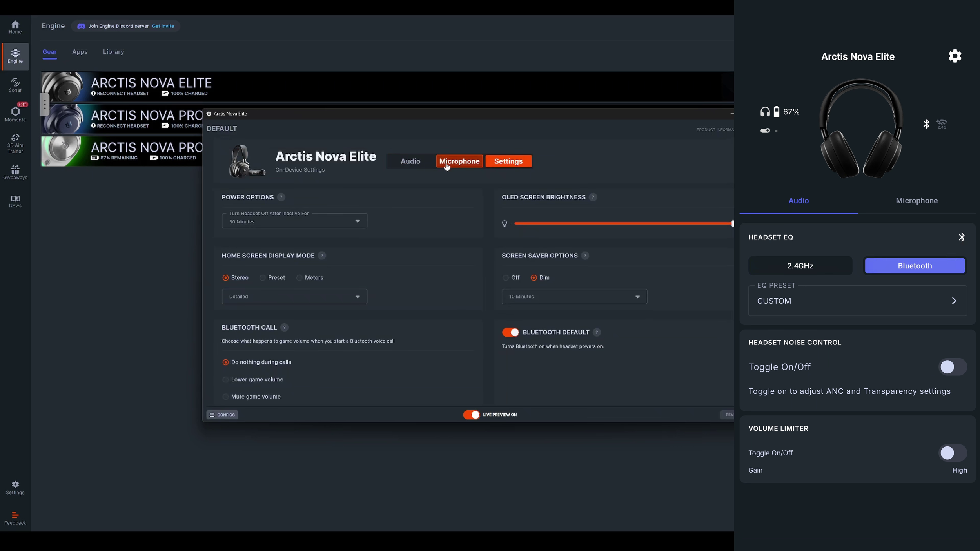980x551 pixels.
Task: Open the Microphone tab in the device window
Action: [x=459, y=161]
